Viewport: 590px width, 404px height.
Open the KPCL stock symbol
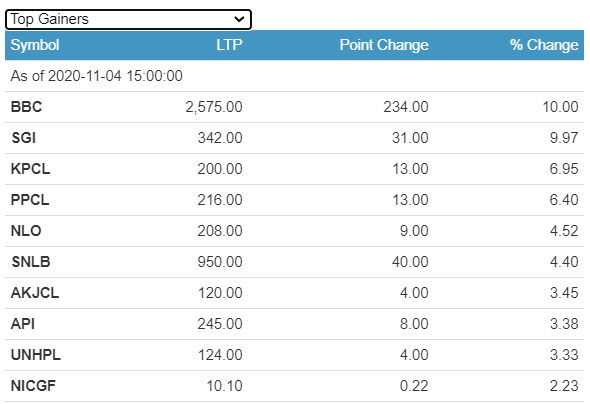click(x=30, y=169)
